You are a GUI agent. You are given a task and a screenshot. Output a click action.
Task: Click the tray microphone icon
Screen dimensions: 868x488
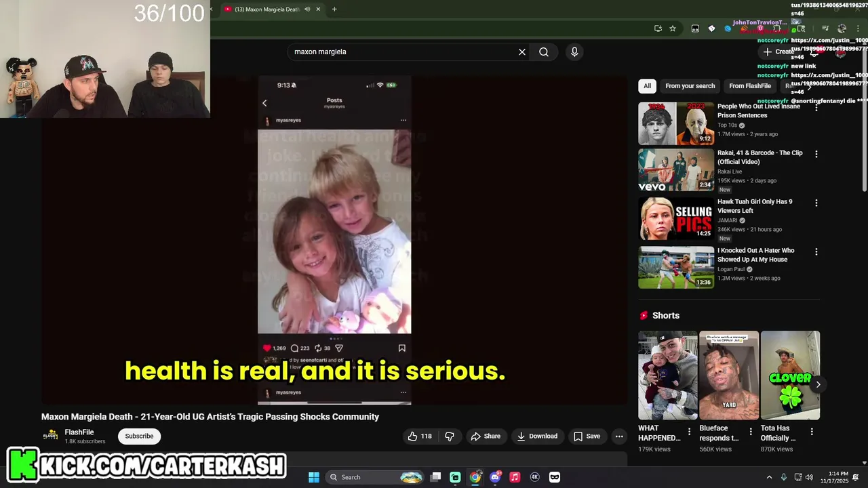pyautogui.click(x=784, y=477)
